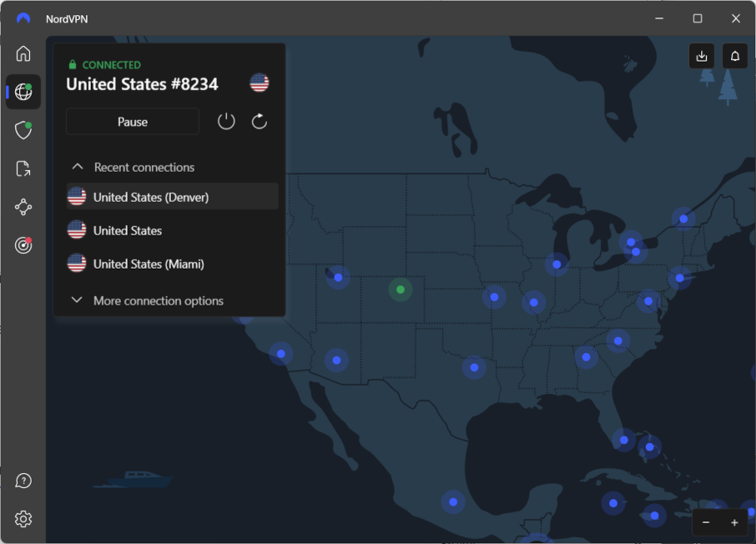Connect to United States (Denver)
This screenshot has width=756, height=544.
(x=172, y=197)
